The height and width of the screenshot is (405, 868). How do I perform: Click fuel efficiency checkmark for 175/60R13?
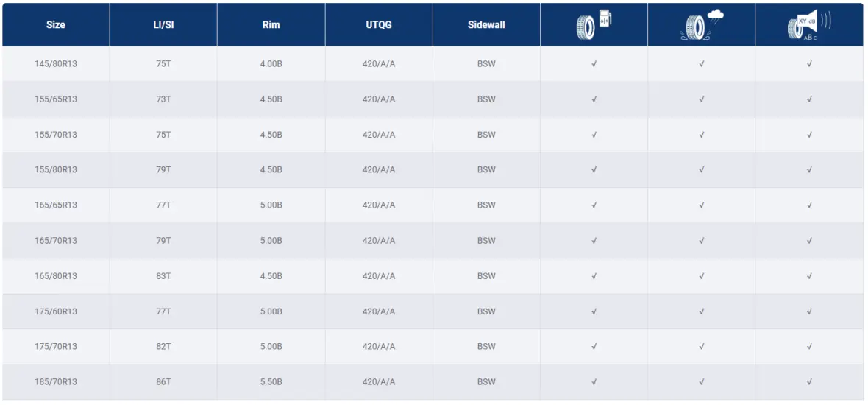[x=594, y=311]
